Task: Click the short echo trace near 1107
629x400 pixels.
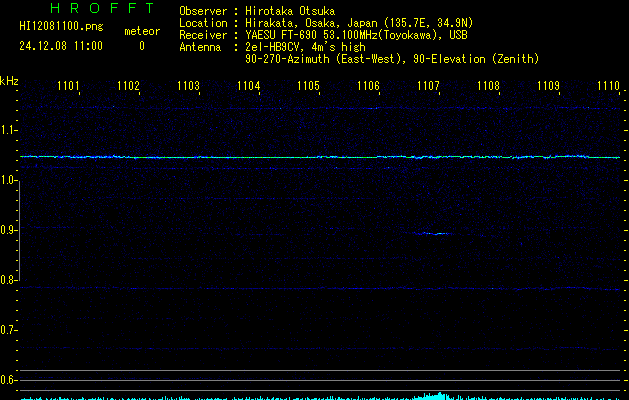Action: coord(434,233)
